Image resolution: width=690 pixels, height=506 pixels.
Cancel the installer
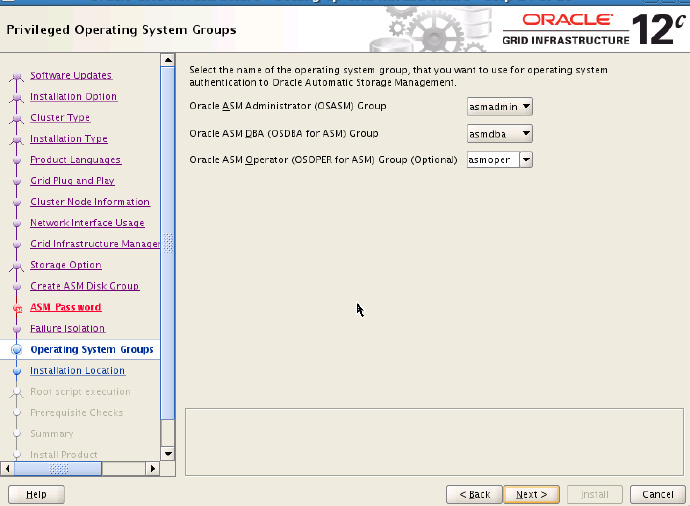[x=658, y=495]
